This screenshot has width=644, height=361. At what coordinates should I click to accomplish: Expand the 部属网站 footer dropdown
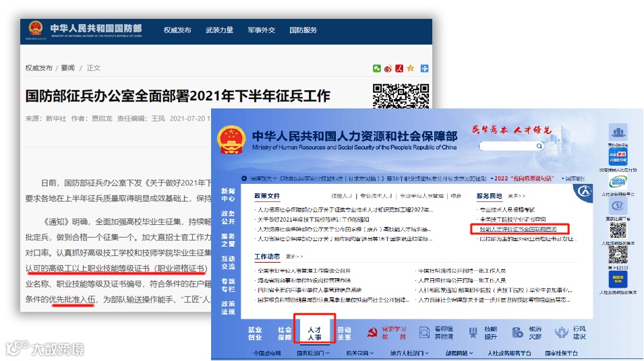tap(459, 353)
